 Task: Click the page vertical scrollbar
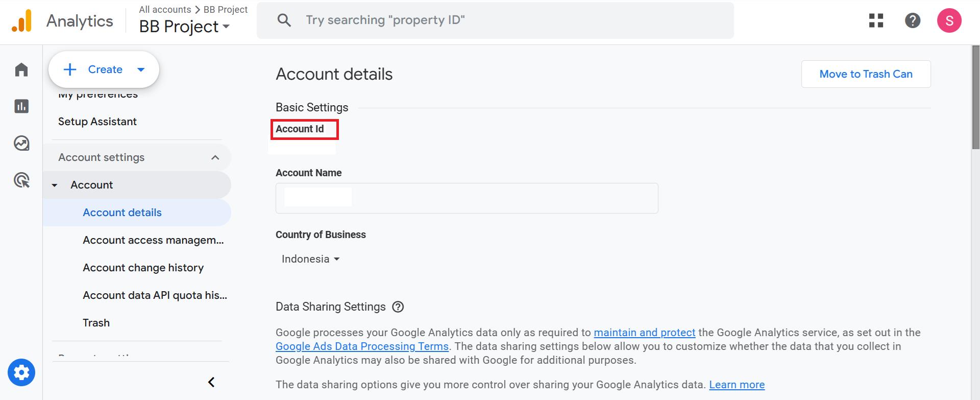(x=975, y=97)
